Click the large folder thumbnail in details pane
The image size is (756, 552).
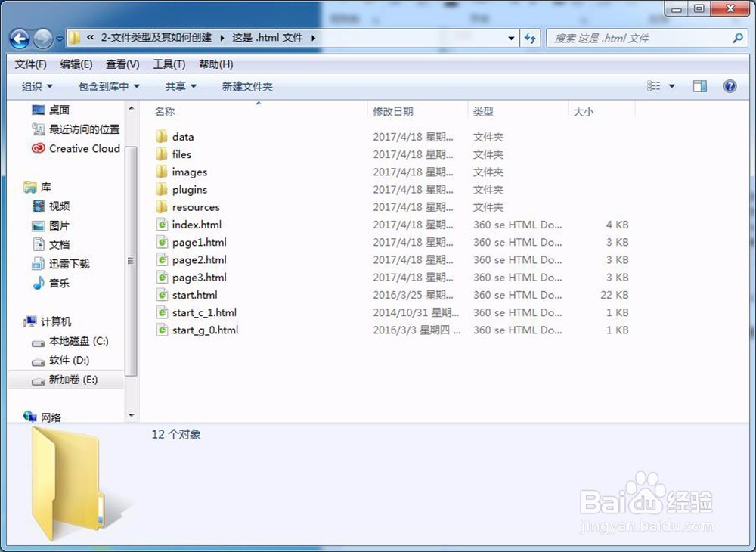[x=67, y=482]
